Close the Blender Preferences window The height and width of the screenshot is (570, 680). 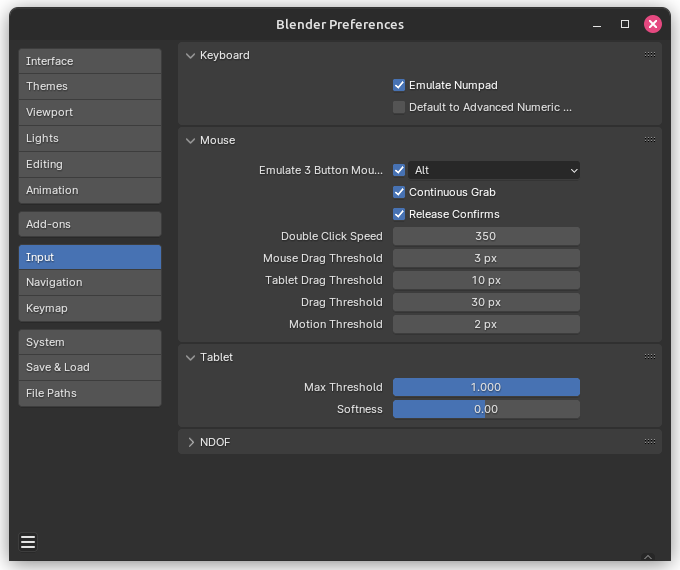pyautogui.click(x=652, y=24)
